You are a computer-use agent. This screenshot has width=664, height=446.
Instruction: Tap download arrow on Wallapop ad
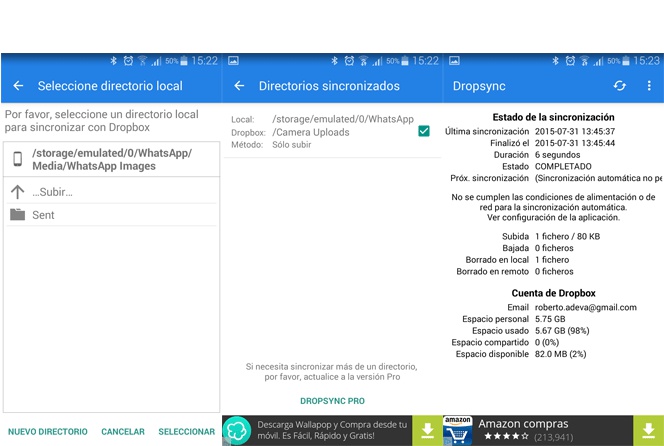pyautogui.click(x=427, y=430)
